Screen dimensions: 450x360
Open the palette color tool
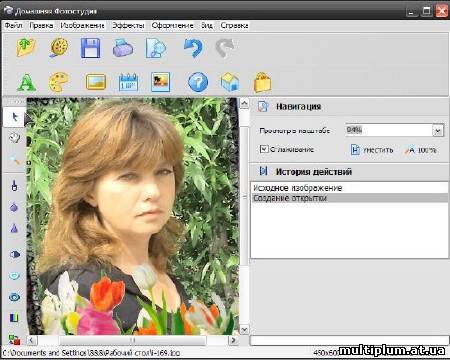58,82
